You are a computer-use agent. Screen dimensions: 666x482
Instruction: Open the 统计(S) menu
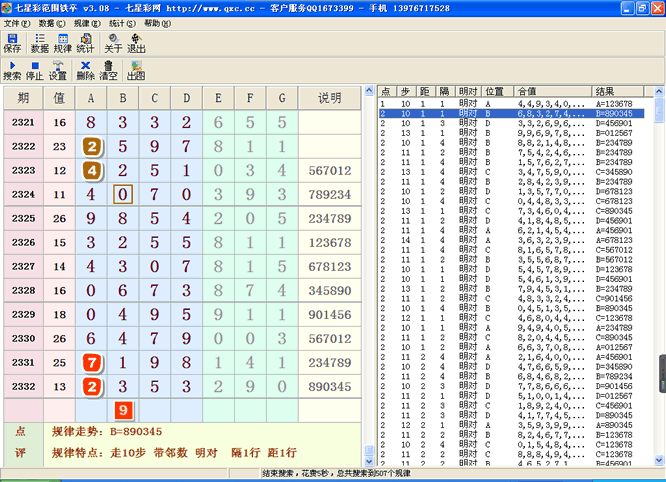(x=122, y=23)
